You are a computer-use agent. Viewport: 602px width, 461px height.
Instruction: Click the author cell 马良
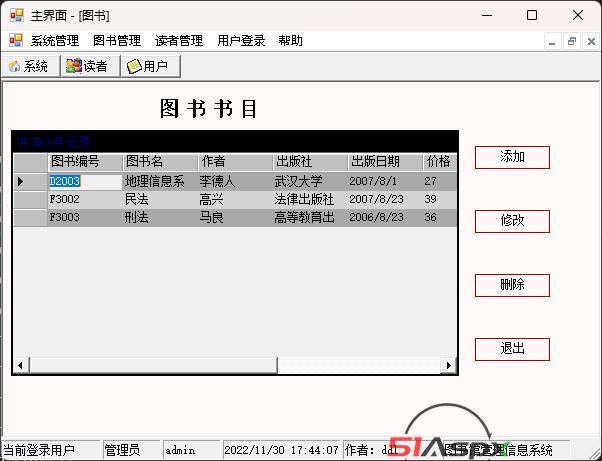(235, 218)
